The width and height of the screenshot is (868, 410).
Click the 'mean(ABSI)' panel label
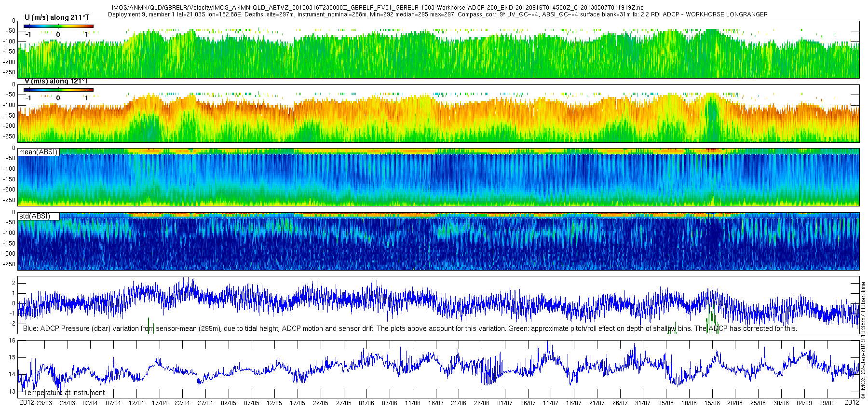[38, 152]
